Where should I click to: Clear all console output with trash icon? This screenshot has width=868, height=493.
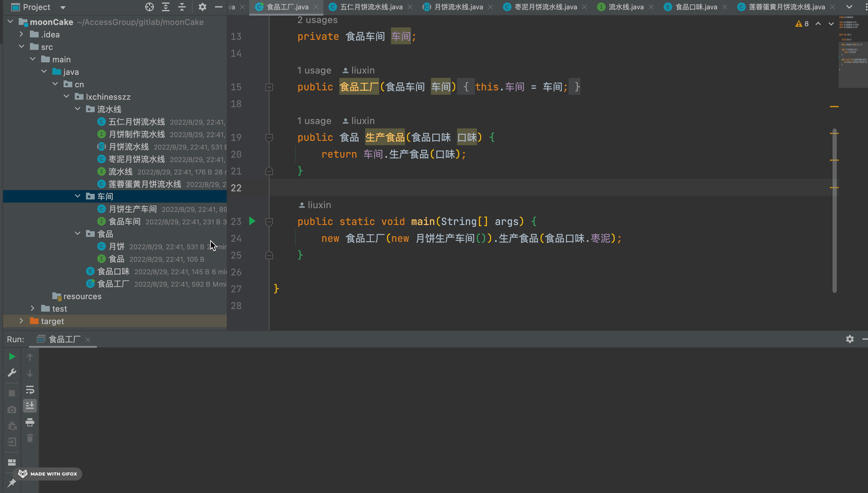pyautogui.click(x=30, y=438)
